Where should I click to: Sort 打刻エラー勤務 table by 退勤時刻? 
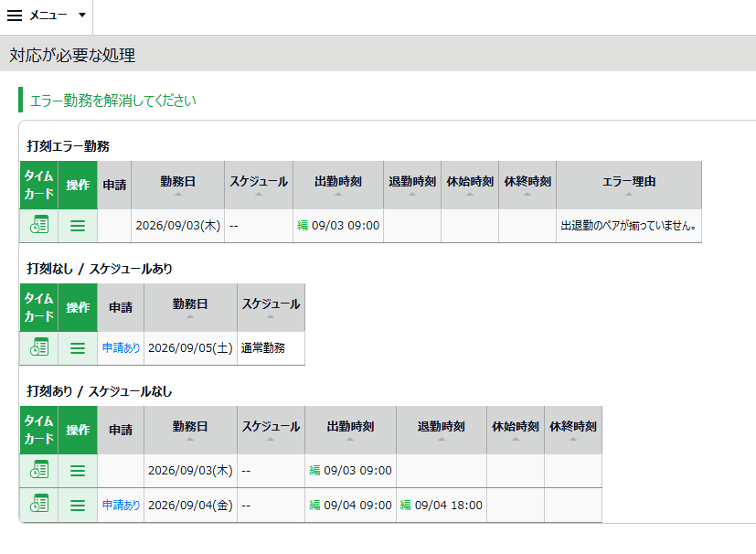(412, 186)
